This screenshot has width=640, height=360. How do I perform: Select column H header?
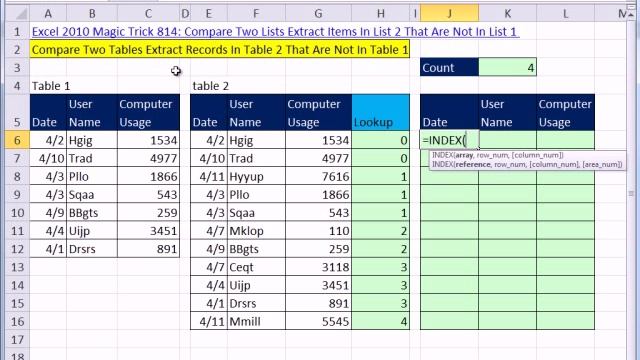[x=381, y=13]
